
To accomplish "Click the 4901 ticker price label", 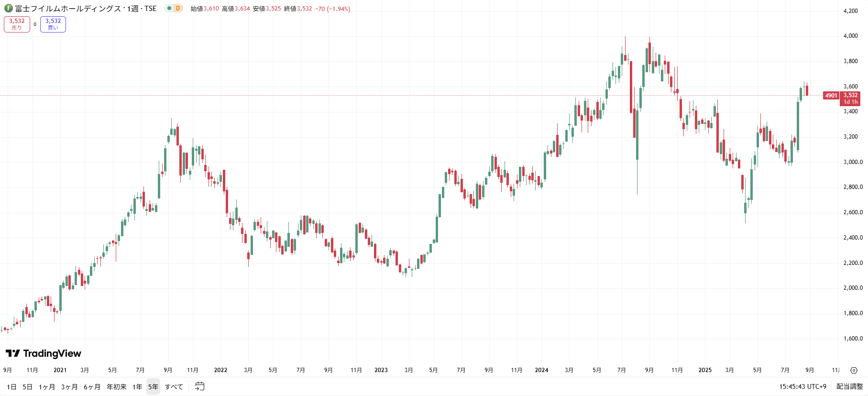I will pyautogui.click(x=831, y=96).
